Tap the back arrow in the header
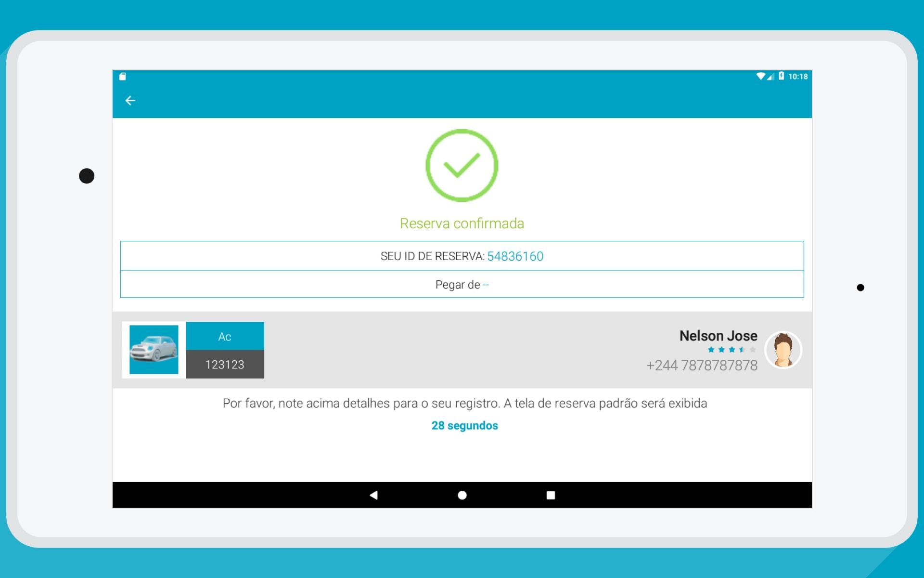This screenshot has width=924, height=578. (130, 101)
